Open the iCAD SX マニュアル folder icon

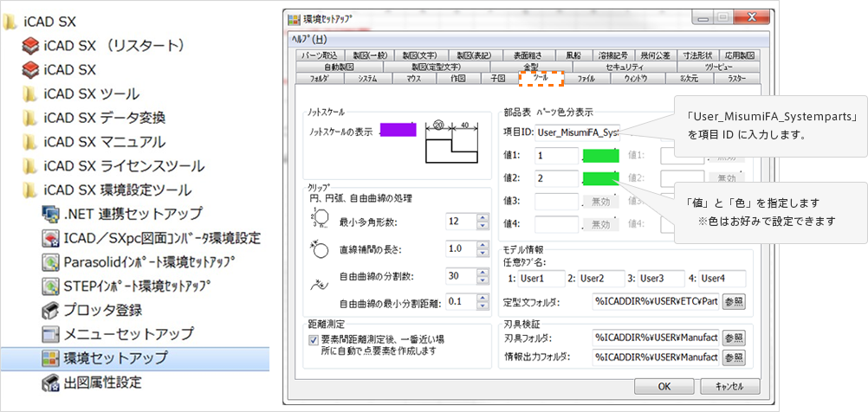click(30, 142)
